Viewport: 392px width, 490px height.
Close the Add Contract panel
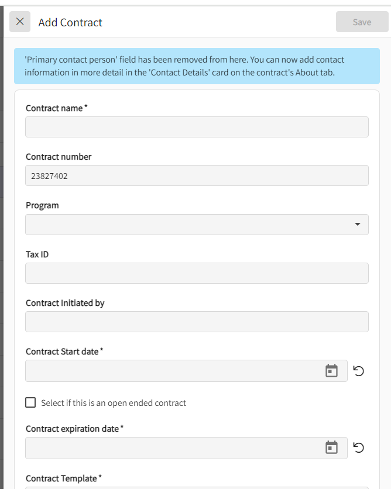(x=20, y=22)
